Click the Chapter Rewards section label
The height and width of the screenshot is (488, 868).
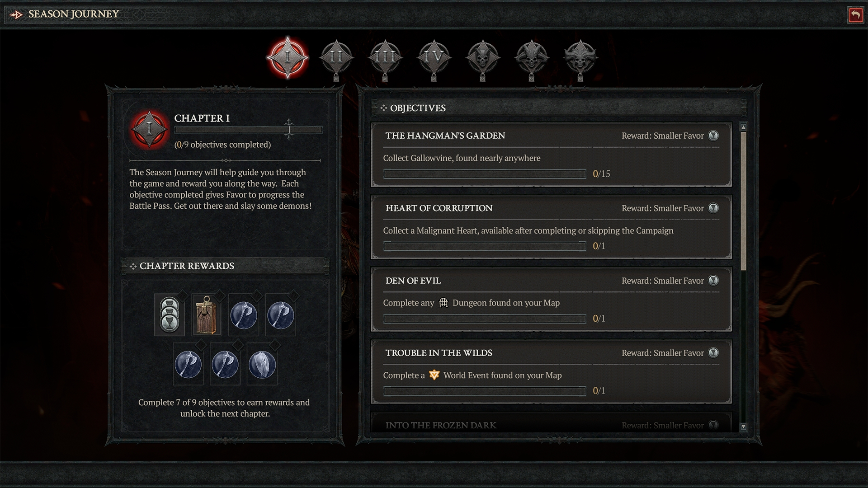click(187, 266)
